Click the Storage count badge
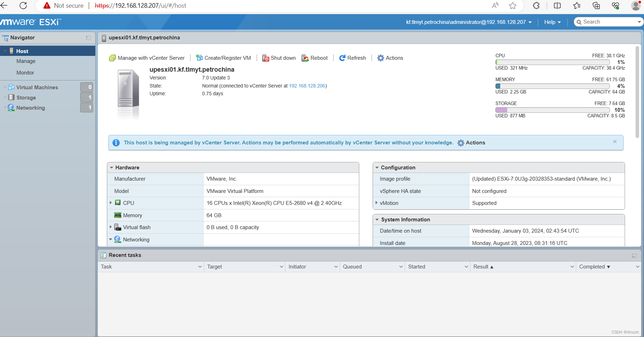The height and width of the screenshot is (337, 644). (x=86, y=97)
